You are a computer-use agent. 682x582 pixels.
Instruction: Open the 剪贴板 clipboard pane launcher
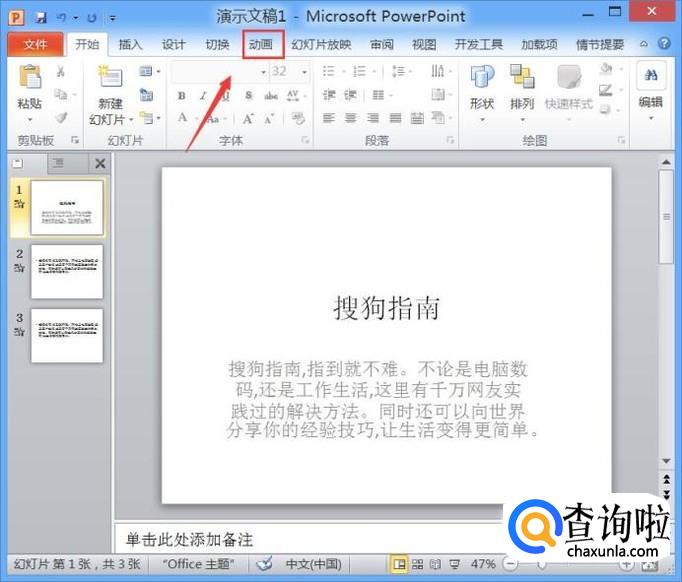(x=75, y=140)
